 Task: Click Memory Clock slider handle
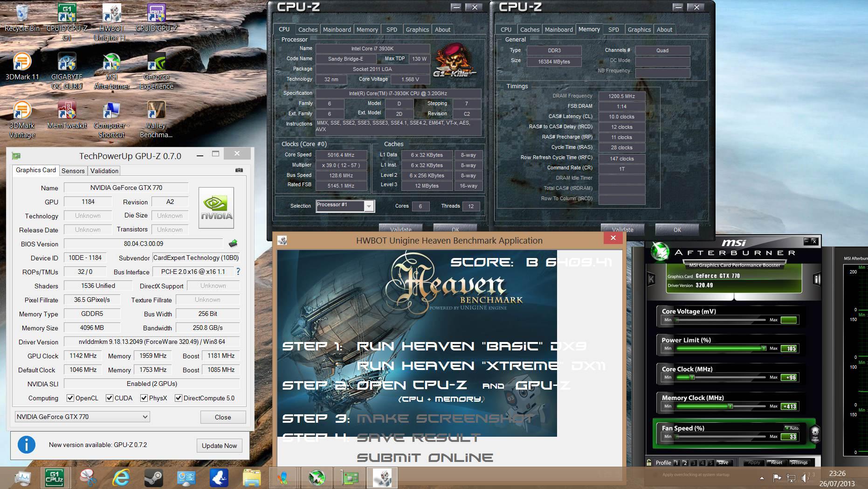pos(730,406)
